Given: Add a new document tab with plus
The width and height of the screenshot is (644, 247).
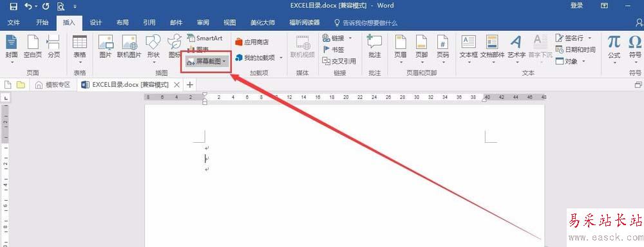Looking at the screenshot, I should pyautogui.click(x=190, y=85).
